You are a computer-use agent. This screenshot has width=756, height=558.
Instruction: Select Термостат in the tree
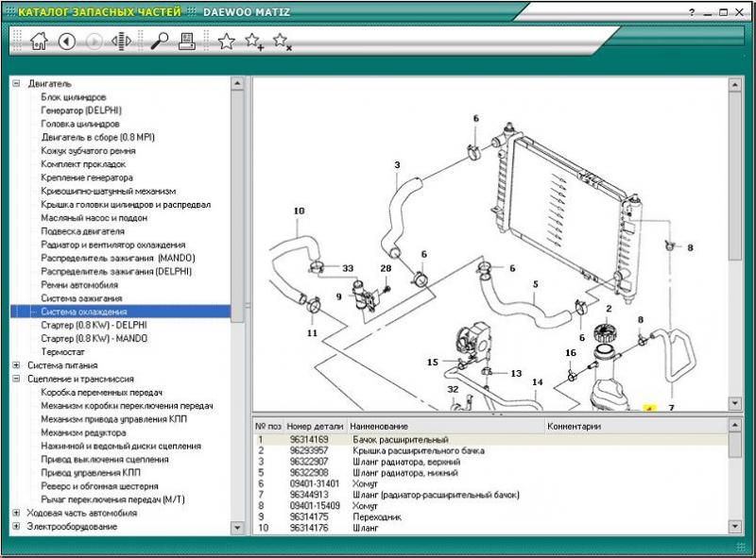(x=62, y=351)
